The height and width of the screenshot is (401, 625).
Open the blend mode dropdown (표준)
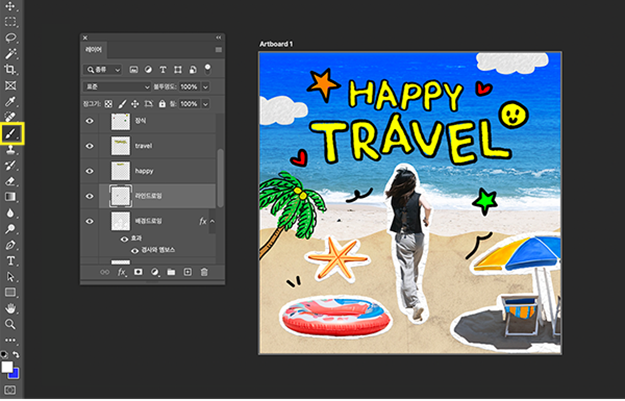point(116,87)
